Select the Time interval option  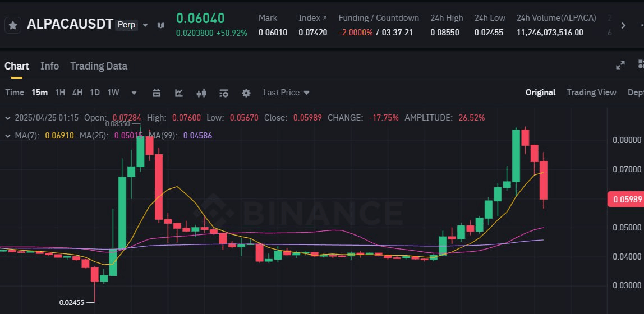pyautogui.click(x=15, y=93)
